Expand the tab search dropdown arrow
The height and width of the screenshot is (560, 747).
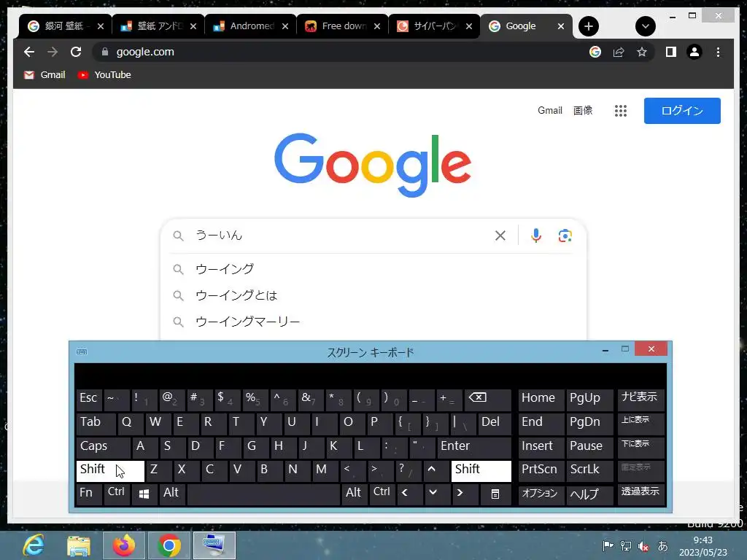646,26
